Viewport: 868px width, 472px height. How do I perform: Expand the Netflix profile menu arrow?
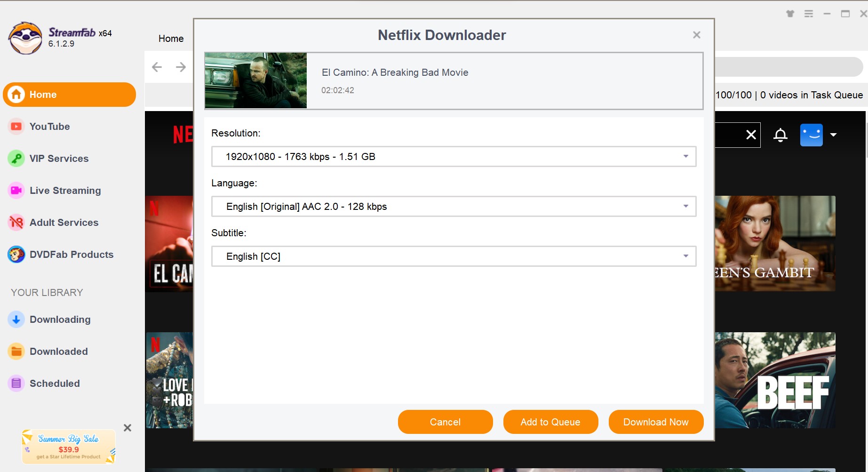834,135
